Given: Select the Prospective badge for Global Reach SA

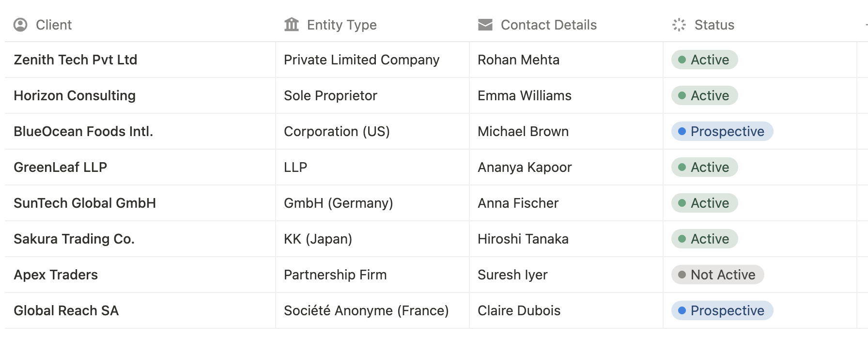Looking at the screenshot, I should (722, 310).
